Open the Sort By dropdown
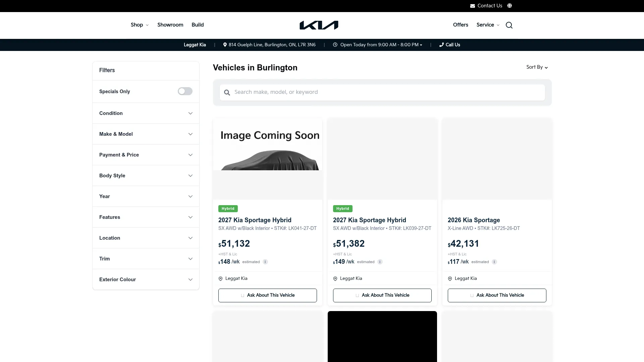The width and height of the screenshot is (644, 362). 537,67
